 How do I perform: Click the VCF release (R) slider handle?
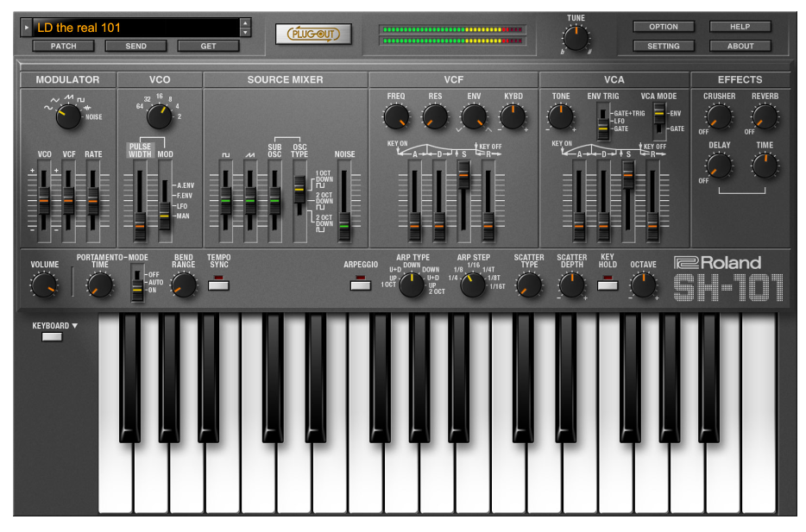point(488,226)
